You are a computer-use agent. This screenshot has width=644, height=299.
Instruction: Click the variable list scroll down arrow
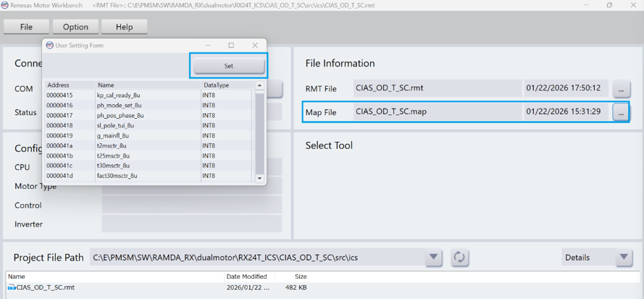point(259,178)
